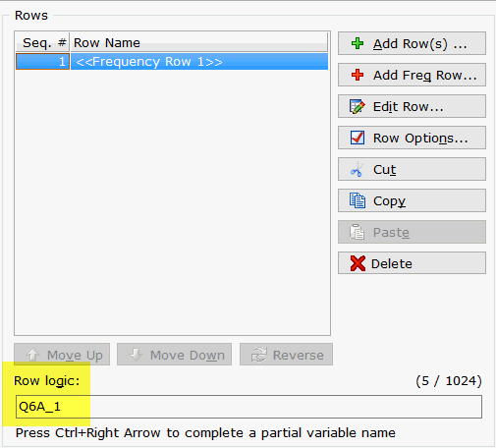Screen dimensions: 496x448
Task: Click the scissors Cut icon
Action: [x=358, y=169]
